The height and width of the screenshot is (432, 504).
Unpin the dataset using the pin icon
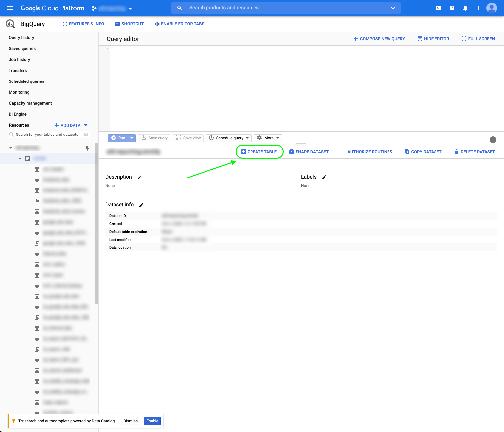coord(87,148)
